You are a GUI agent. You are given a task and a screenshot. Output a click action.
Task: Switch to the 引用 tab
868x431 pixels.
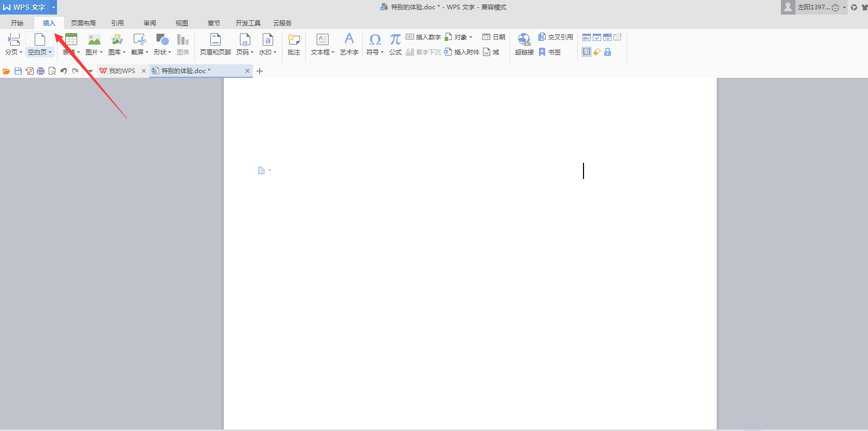coord(118,23)
